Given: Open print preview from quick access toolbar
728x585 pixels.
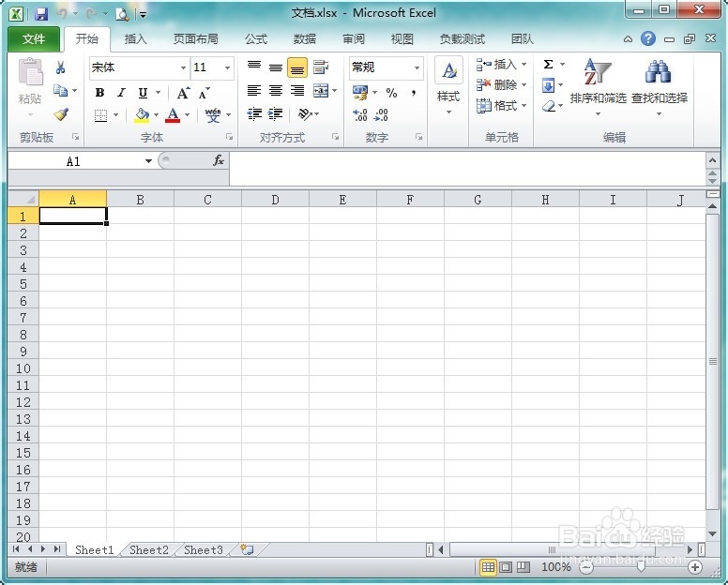Looking at the screenshot, I should 122,14.
